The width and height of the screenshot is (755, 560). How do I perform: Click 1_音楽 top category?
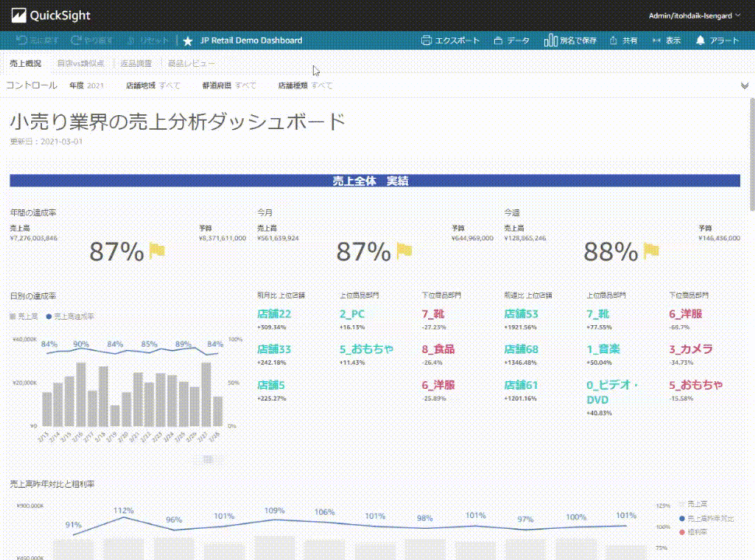(x=603, y=349)
